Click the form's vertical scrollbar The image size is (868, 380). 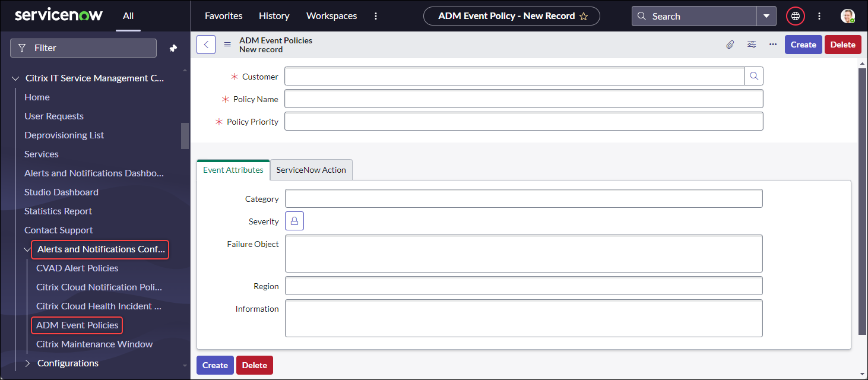[x=862, y=202]
